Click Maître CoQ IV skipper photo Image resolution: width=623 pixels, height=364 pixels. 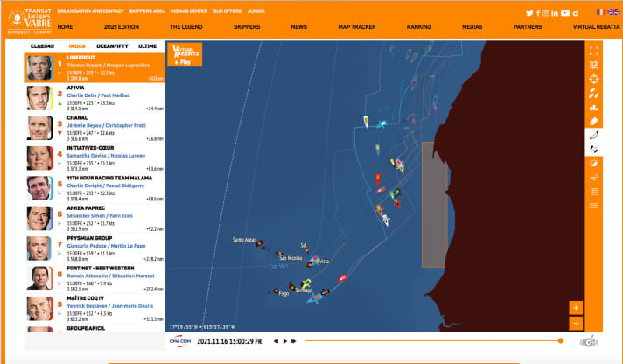(x=39, y=308)
